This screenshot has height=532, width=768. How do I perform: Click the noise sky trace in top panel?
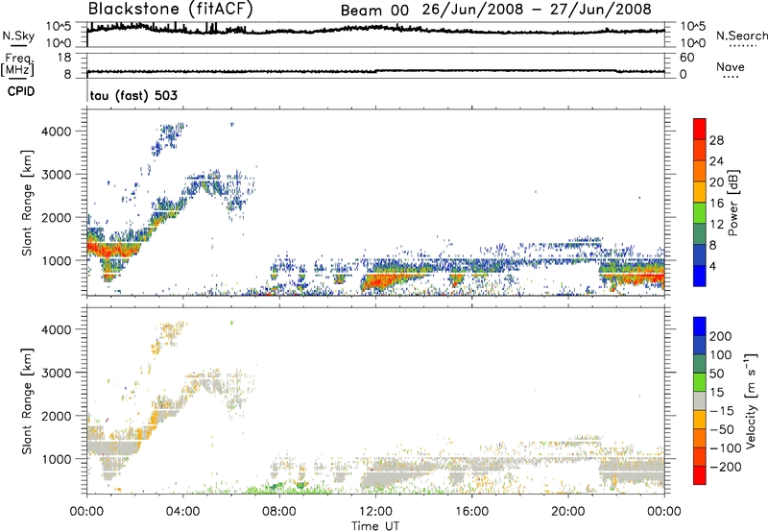tap(375, 29)
